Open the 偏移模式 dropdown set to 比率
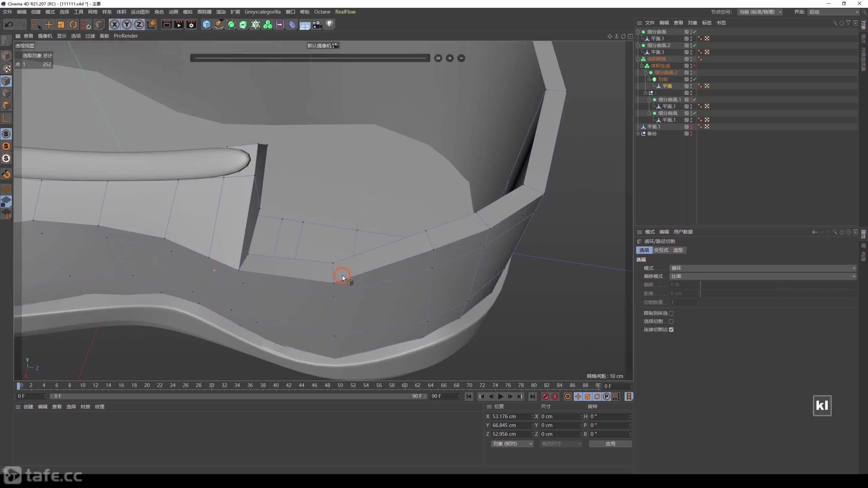This screenshot has height=488, width=868. (763, 276)
